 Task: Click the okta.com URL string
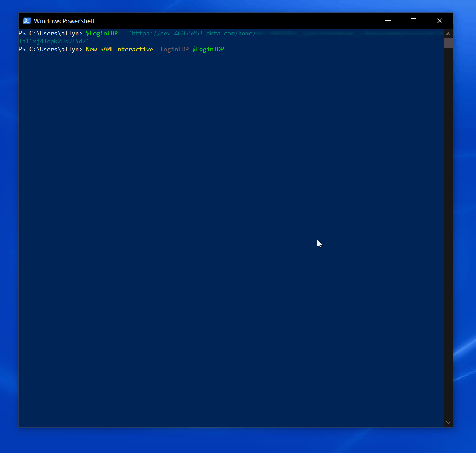(x=192, y=33)
